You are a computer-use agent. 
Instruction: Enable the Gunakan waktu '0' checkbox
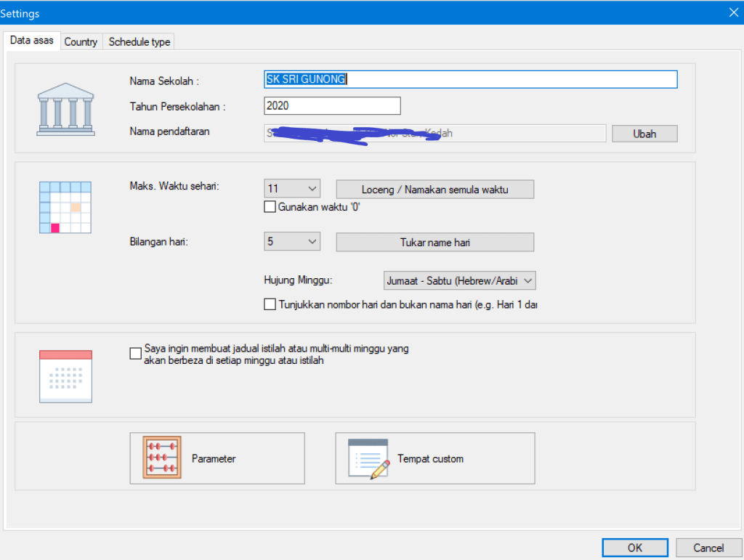pyautogui.click(x=270, y=207)
